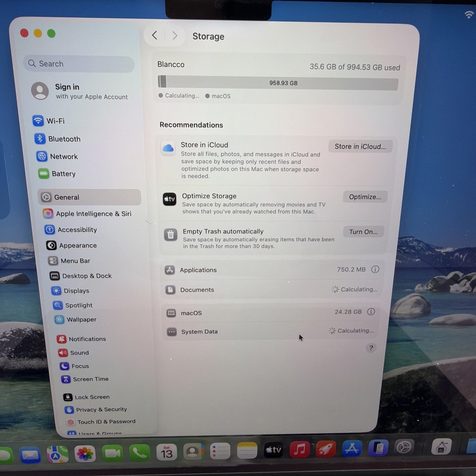Click the Optimize... button
Screen dimensions: 476x476
(365, 197)
